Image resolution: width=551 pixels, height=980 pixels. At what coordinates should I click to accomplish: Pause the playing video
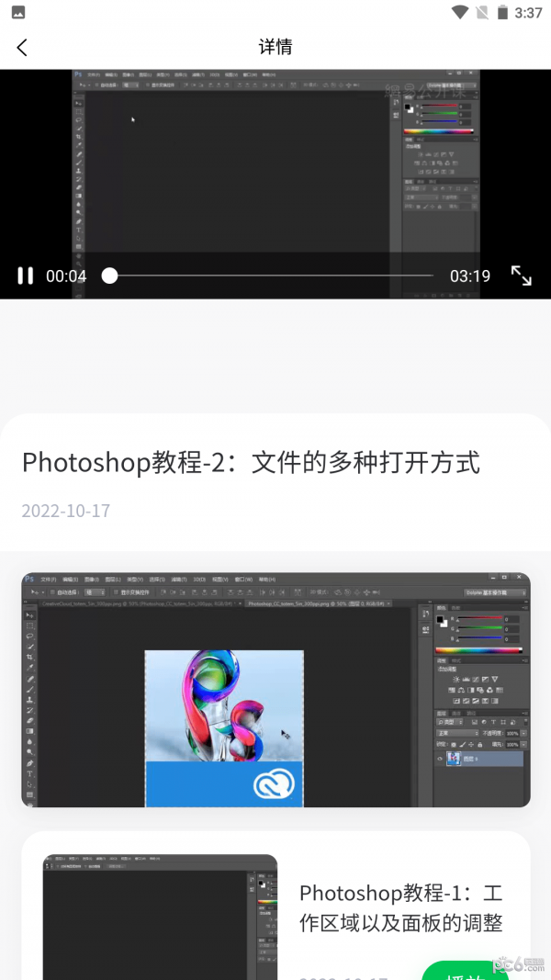click(25, 276)
